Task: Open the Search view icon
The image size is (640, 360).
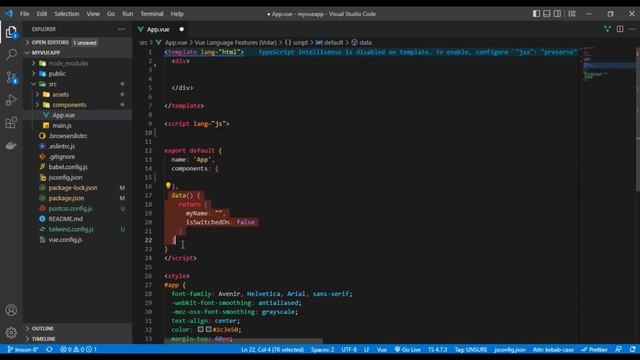Action: [11, 54]
